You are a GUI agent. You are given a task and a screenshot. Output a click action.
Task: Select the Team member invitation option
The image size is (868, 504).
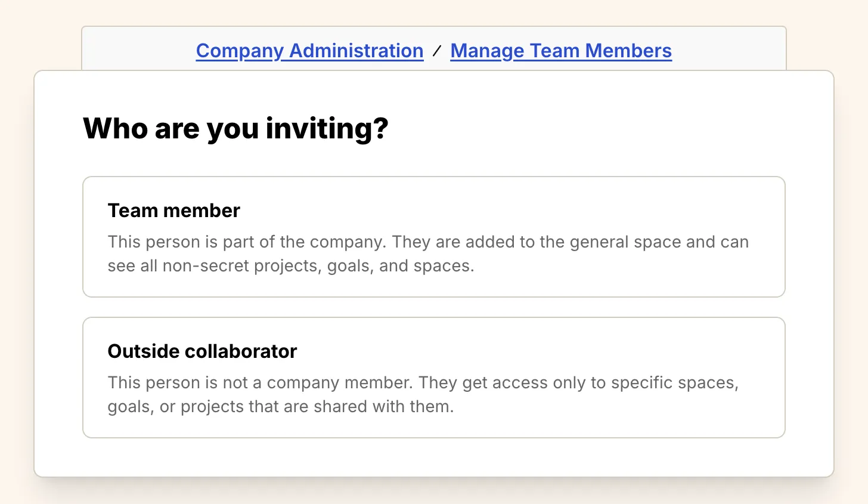(434, 237)
